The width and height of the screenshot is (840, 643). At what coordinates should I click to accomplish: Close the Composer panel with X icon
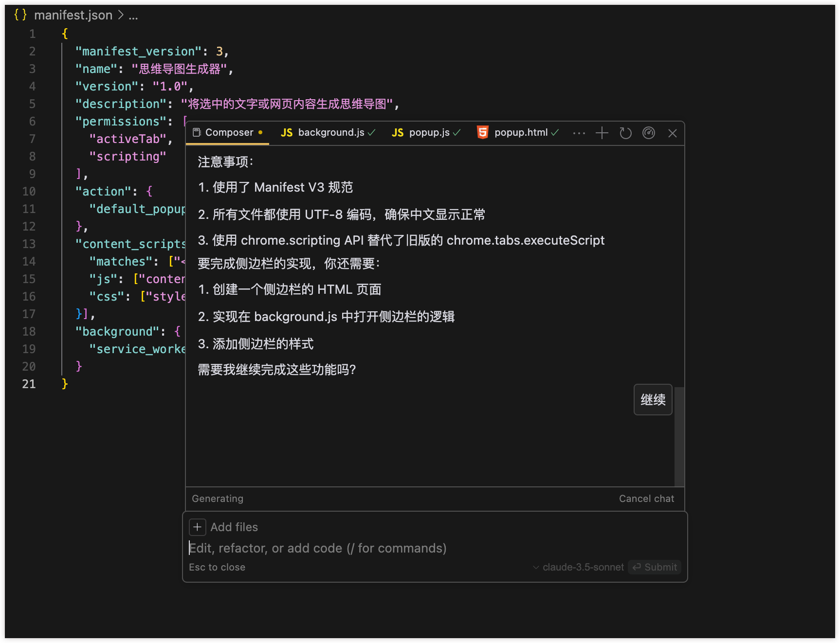(673, 133)
